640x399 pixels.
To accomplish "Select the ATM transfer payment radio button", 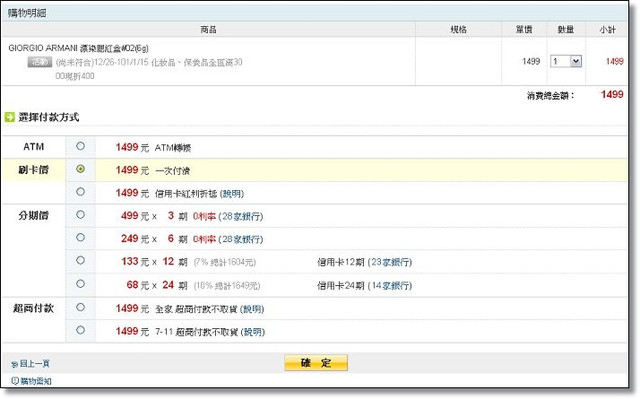I will click(x=80, y=146).
